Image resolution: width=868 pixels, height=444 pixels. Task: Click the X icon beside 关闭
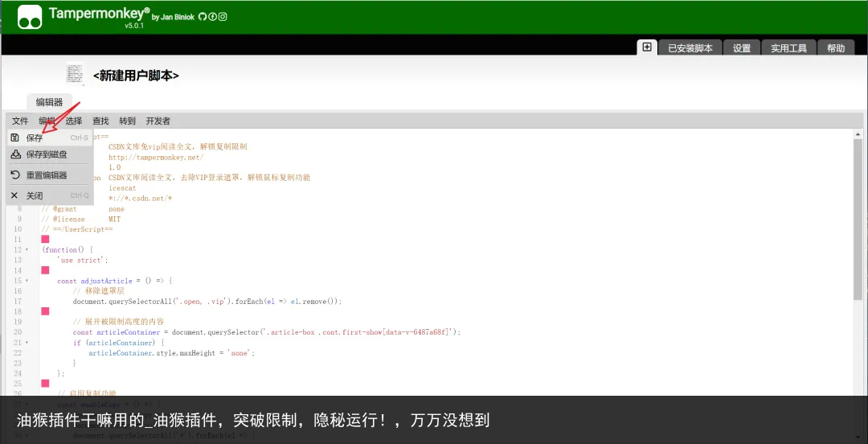point(15,195)
